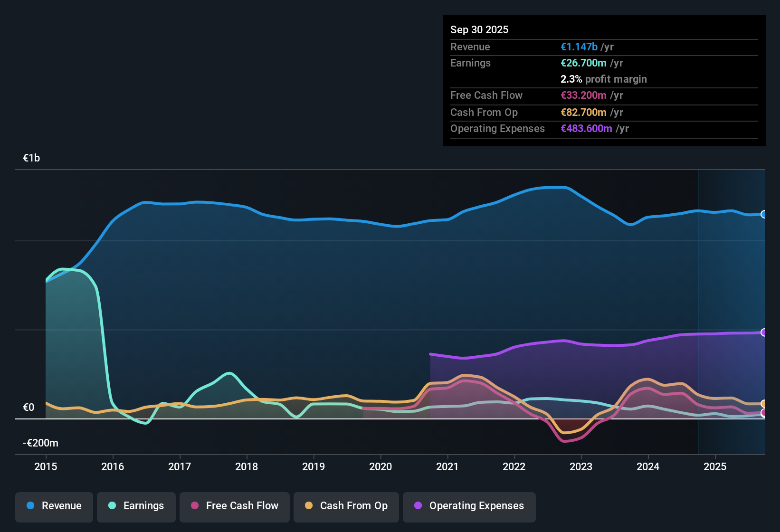Click the teal Earnings legend dot
The height and width of the screenshot is (532, 780).
click(112, 506)
